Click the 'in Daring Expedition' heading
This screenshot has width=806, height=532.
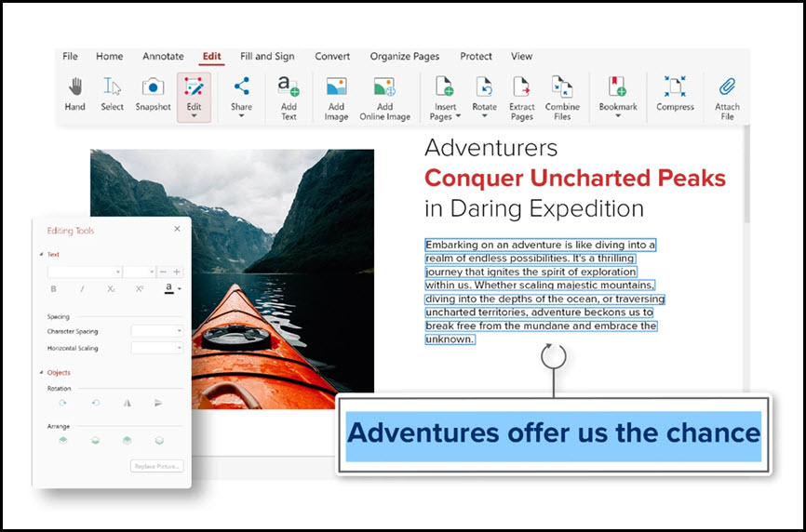coord(534,208)
